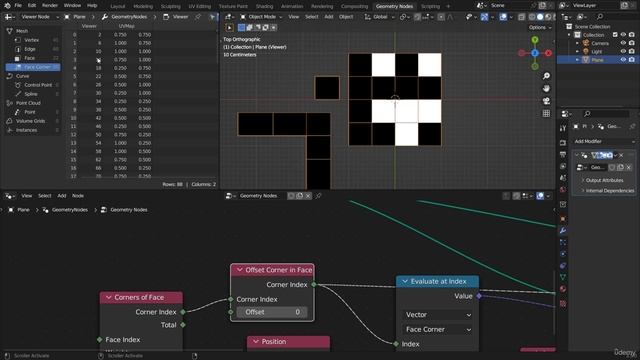The image size is (640, 360).
Task: Select Control Point domain under Curve
Action: click(38, 85)
